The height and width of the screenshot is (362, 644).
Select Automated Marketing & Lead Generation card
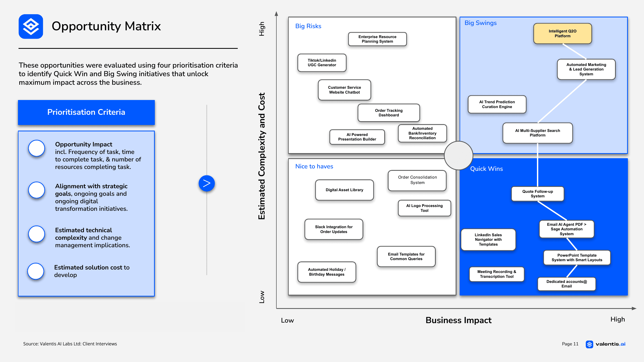[586, 69]
